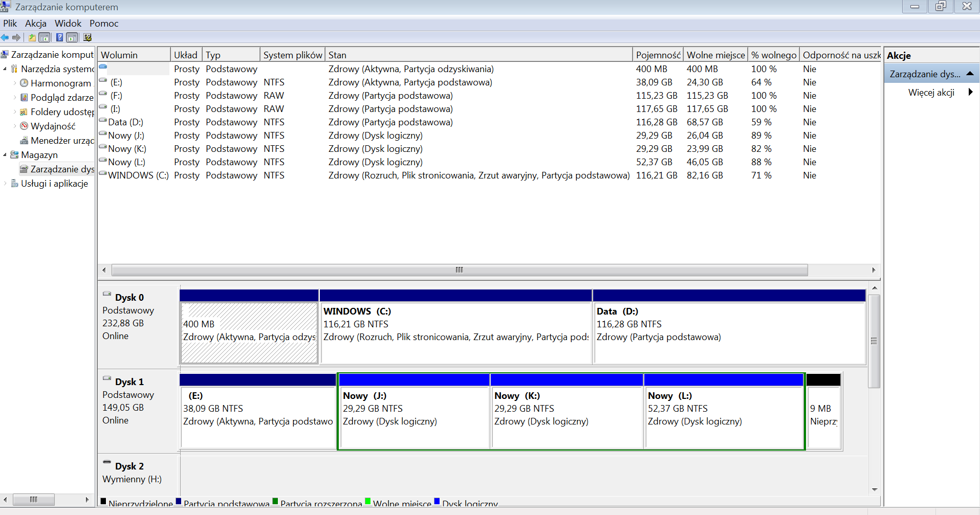Sort volumes by the Wolumin column header
Image resolution: width=980 pixels, height=515 pixels.
click(134, 55)
